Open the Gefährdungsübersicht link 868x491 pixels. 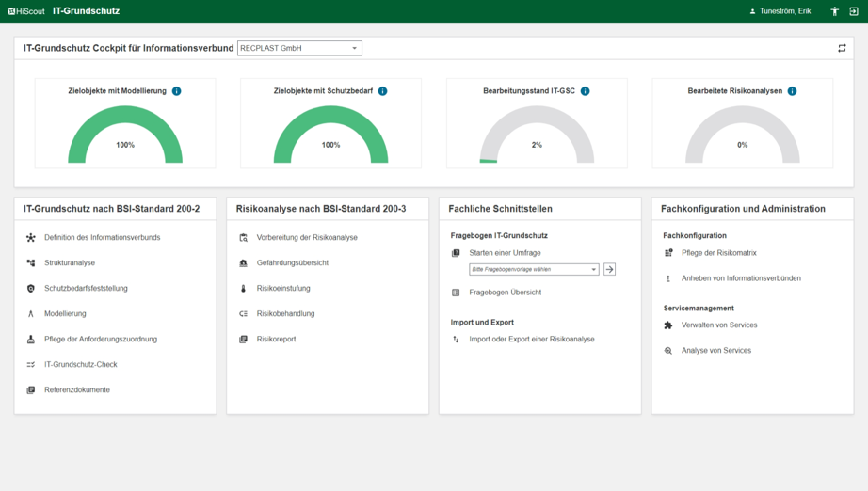[293, 263]
